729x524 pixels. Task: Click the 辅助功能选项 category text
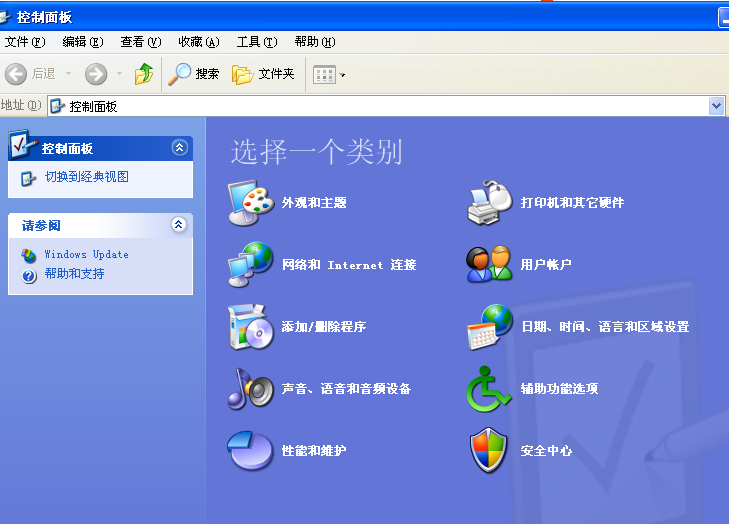click(x=559, y=389)
